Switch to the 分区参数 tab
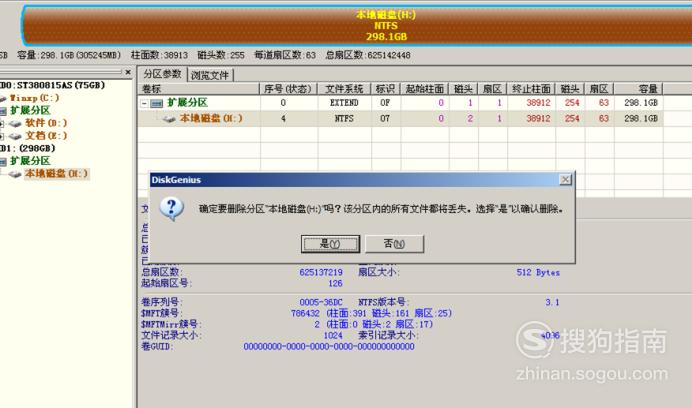692x408 pixels. pyautogui.click(x=162, y=74)
